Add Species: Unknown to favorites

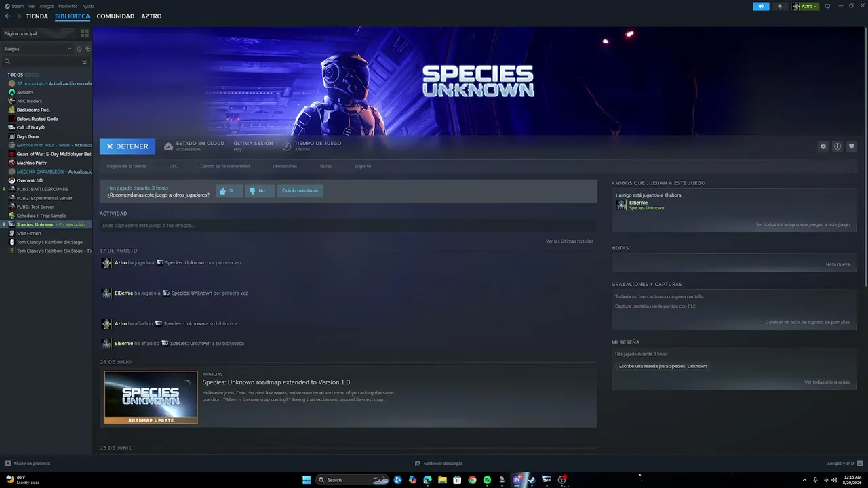click(x=852, y=146)
